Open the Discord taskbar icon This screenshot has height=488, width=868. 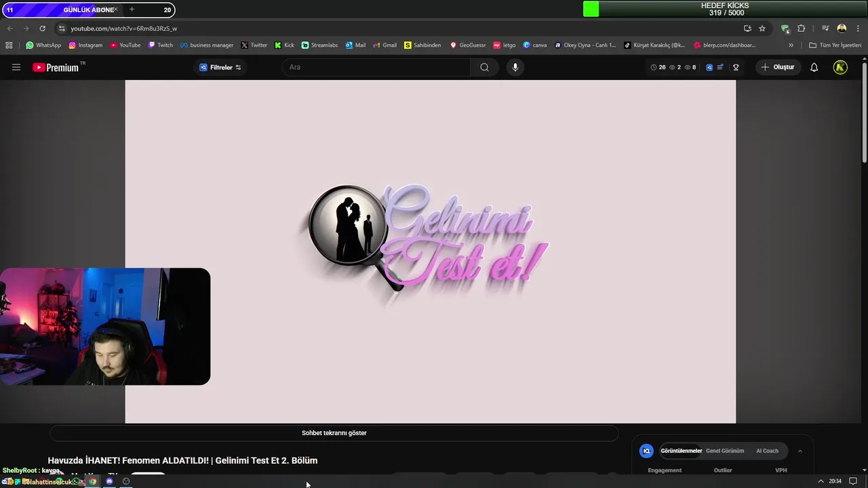point(109,481)
